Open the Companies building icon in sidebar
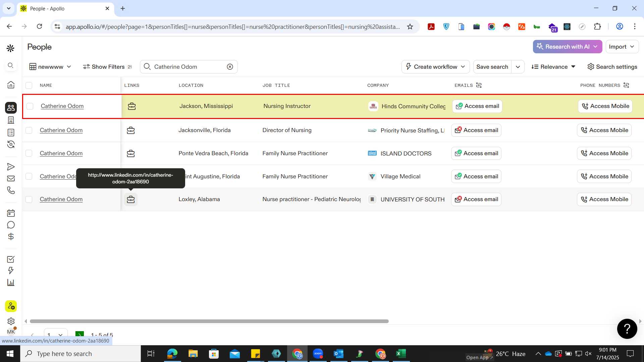 11,120
